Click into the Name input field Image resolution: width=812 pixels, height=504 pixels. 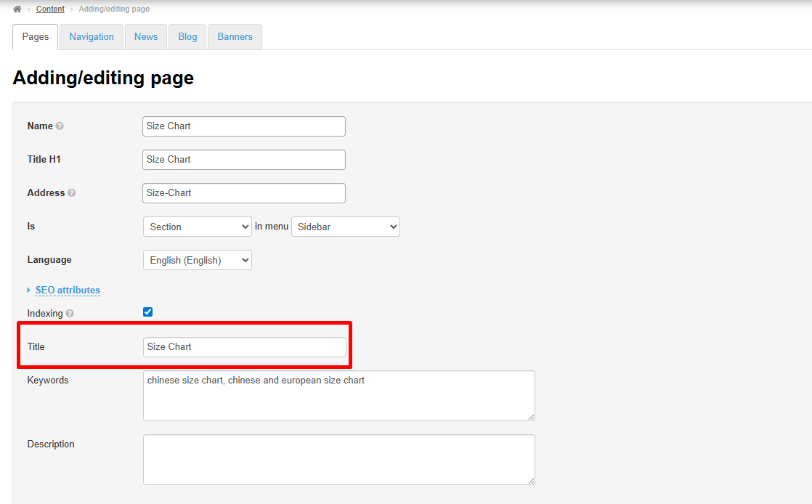(x=244, y=126)
